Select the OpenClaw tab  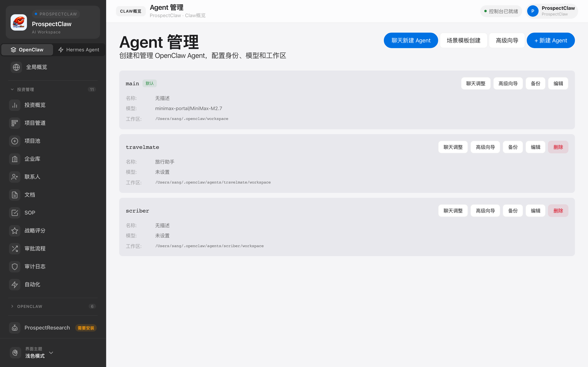coord(27,50)
